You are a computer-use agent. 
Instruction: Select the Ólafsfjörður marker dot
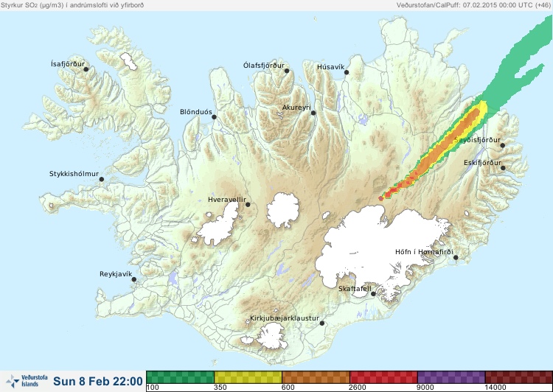pos(287,71)
